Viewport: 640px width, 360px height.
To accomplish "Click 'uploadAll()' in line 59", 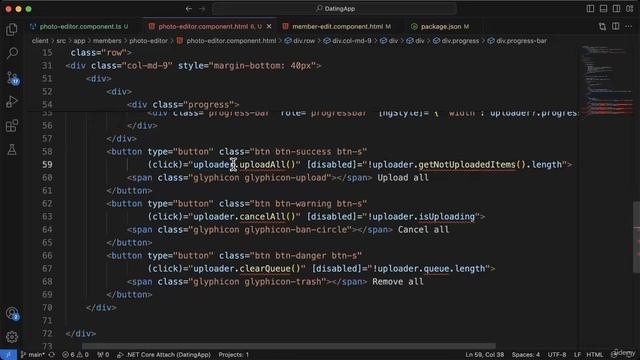I will [267, 164].
